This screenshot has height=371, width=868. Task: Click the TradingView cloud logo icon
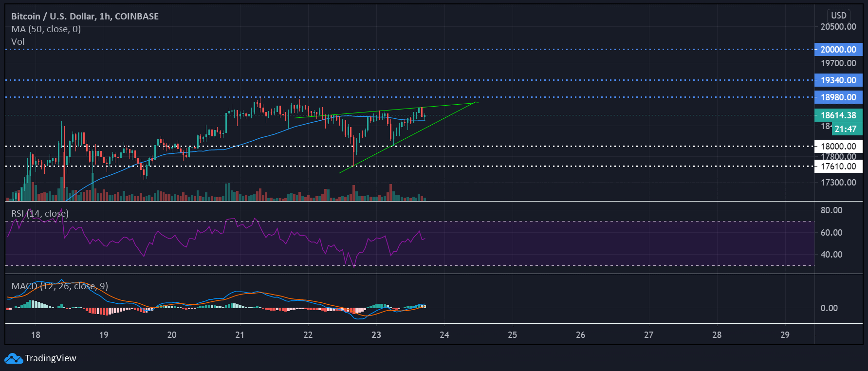[x=14, y=358]
